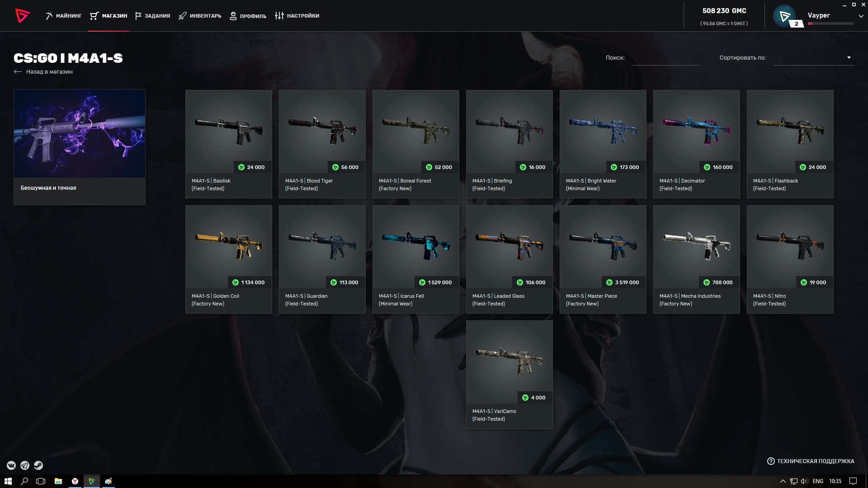
Task: Select the M4A1-S Leaded Glass card
Action: tap(509, 259)
